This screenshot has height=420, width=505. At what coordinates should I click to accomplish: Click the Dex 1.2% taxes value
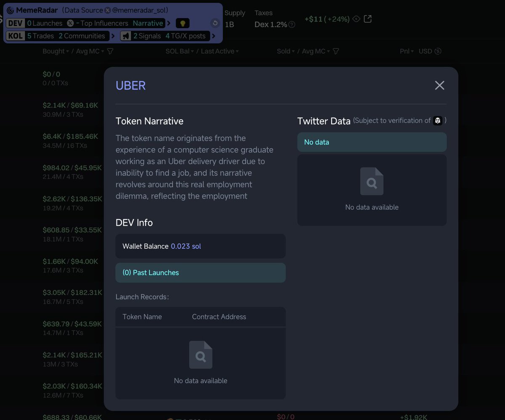pos(271,24)
